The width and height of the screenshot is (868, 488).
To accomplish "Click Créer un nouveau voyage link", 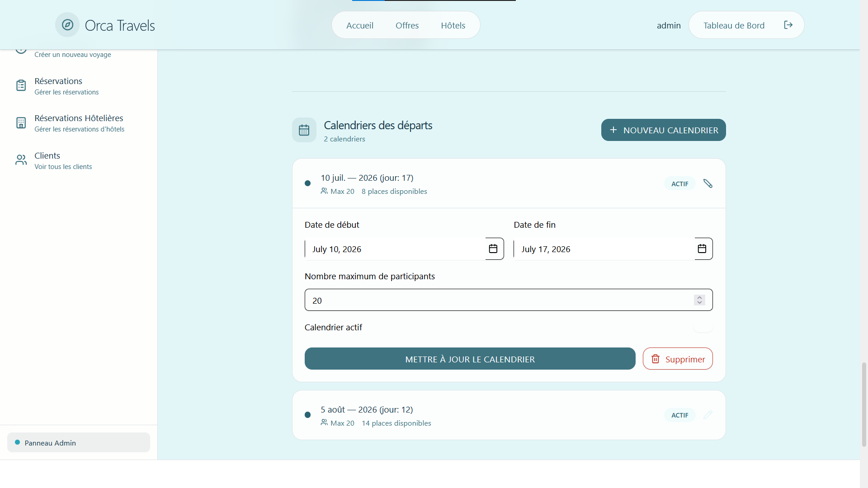I will (73, 55).
